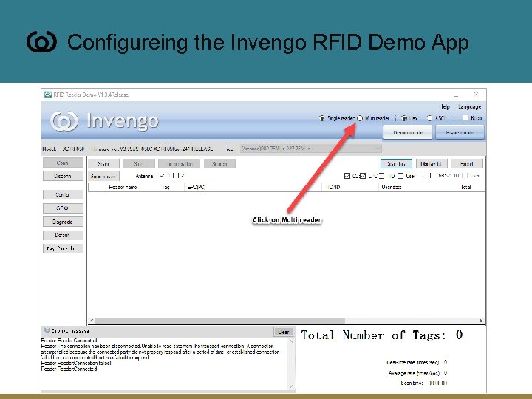Clear the message log with Clear button
532x399 pixels.
pos(283,332)
